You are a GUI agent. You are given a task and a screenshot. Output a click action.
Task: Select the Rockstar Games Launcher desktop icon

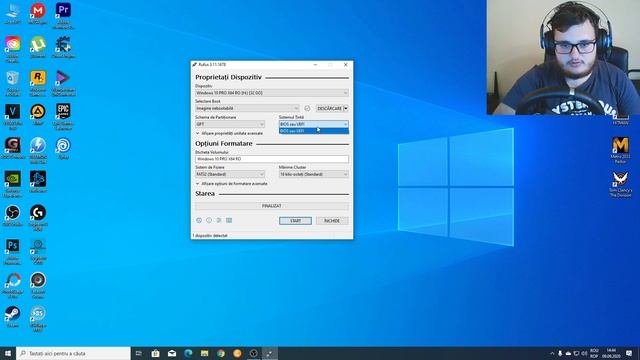pos(38,83)
